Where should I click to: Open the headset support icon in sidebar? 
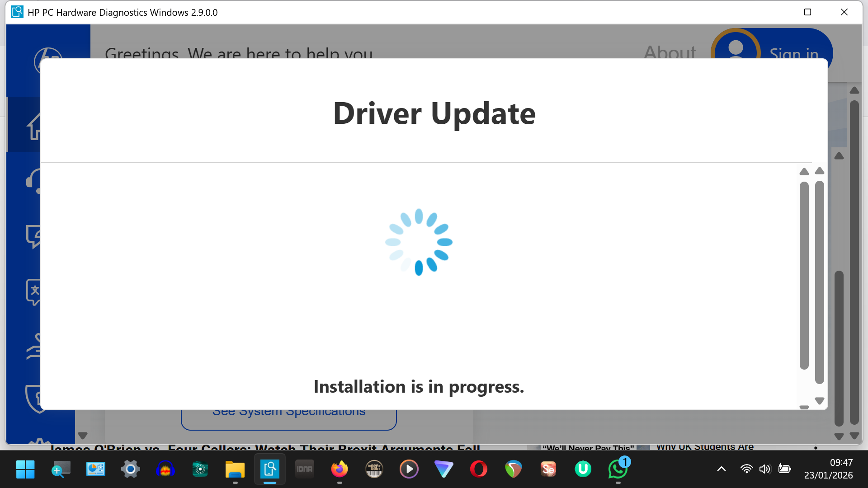pos(33,182)
